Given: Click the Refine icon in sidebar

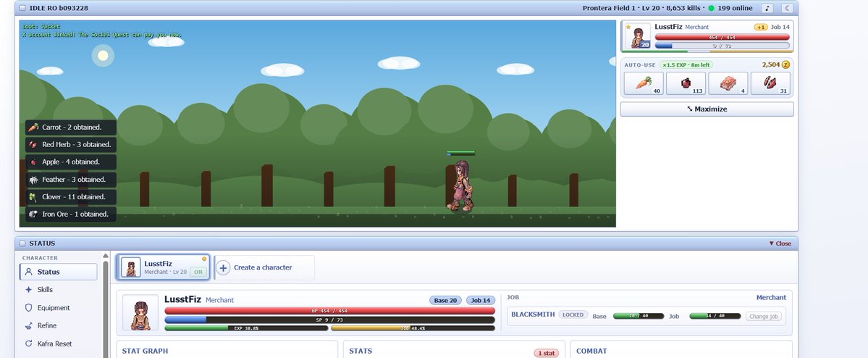Looking at the screenshot, I should tap(29, 326).
